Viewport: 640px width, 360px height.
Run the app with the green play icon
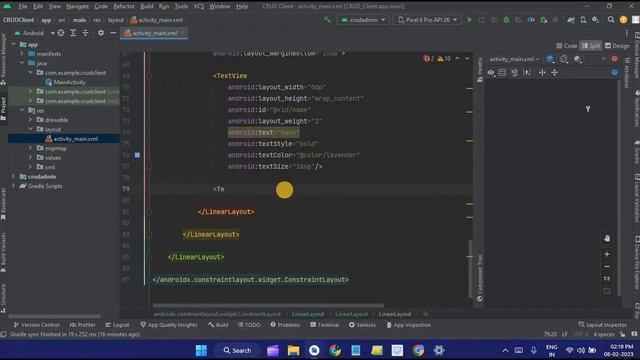click(469, 20)
